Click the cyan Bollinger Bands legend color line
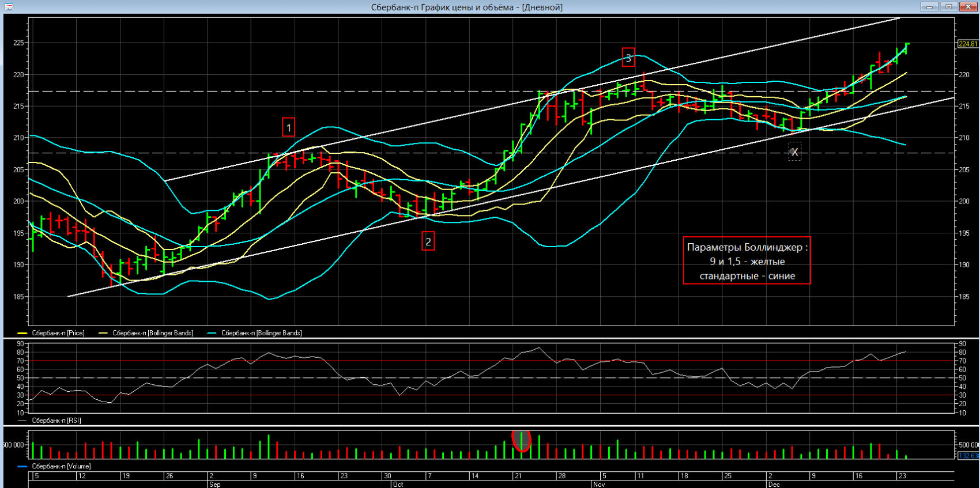980x488 pixels. tap(212, 333)
